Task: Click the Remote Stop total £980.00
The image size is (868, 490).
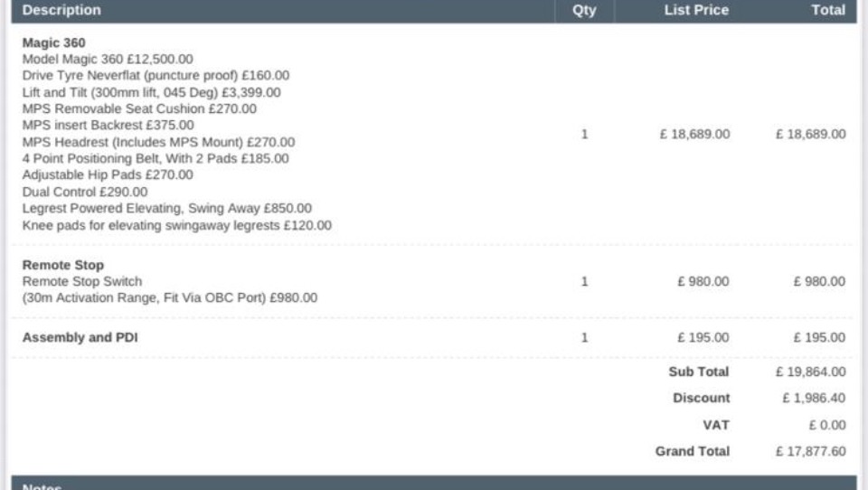Action: click(x=819, y=281)
